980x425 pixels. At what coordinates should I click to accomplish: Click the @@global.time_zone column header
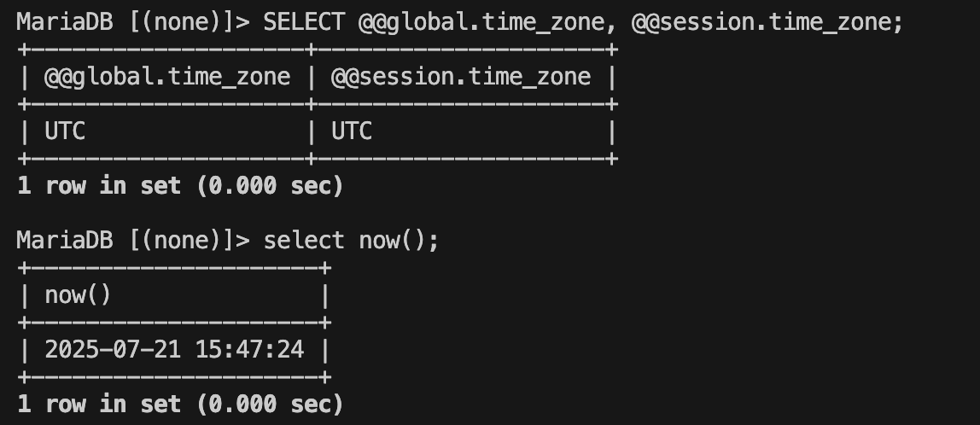[x=167, y=78]
